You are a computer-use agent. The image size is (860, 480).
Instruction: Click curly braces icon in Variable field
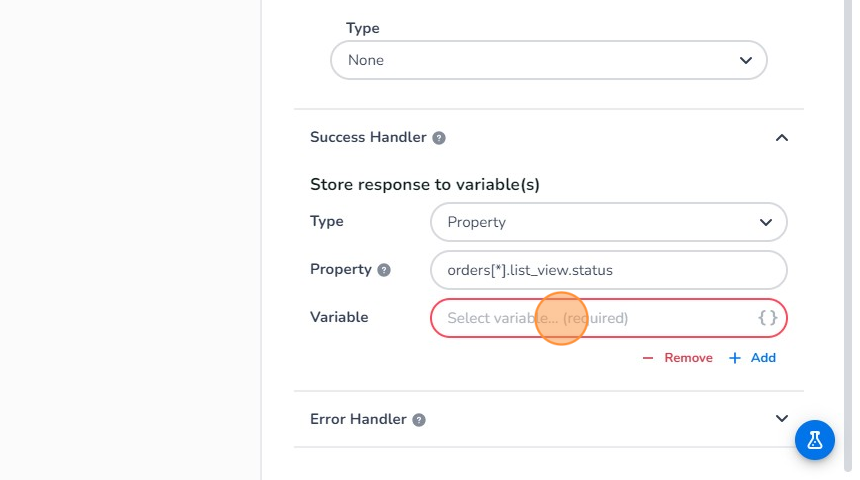(x=767, y=318)
